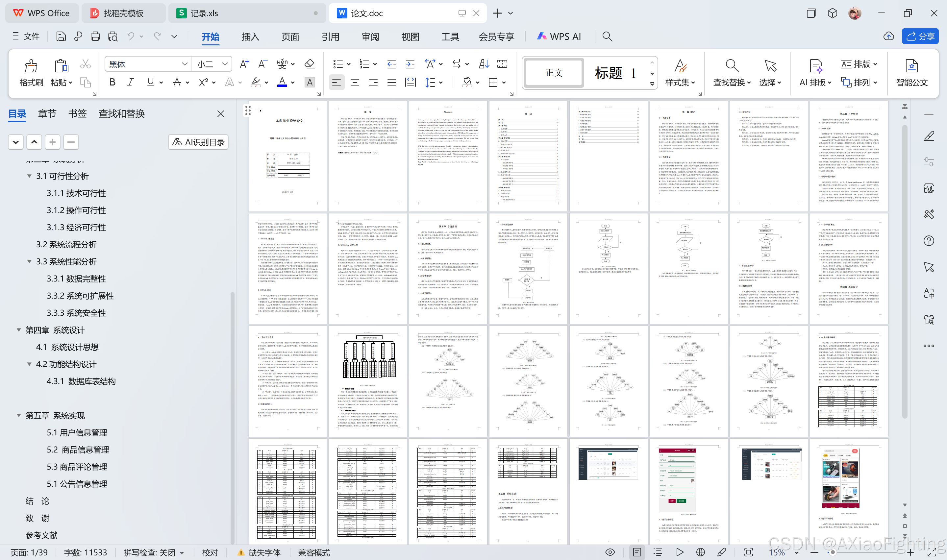Click the search magnifier in the ribbon tab bar
The height and width of the screenshot is (560, 947).
click(x=607, y=36)
